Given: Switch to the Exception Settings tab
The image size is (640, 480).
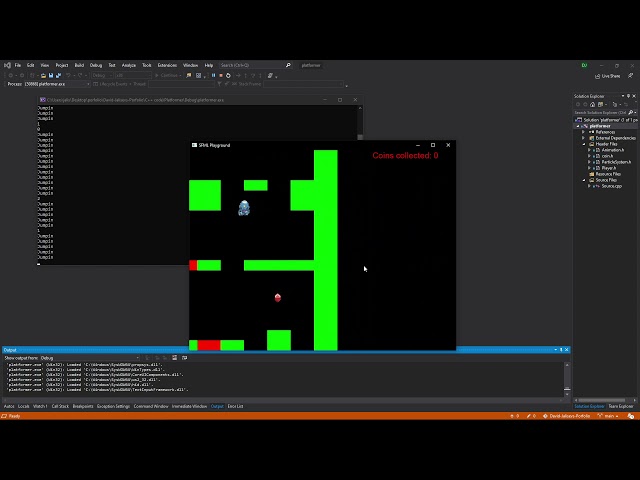Looking at the screenshot, I should (x=113, y=406).
